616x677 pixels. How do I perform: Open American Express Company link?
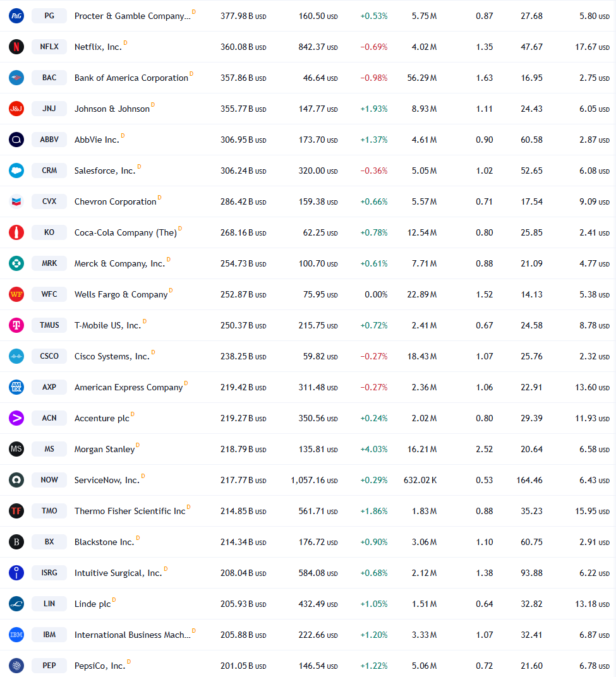tap(129, 387)
